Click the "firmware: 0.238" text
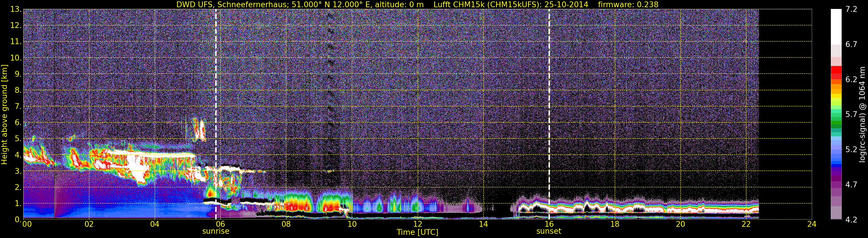The height and width of the screenshot is (238, 868). pos(628,4)
